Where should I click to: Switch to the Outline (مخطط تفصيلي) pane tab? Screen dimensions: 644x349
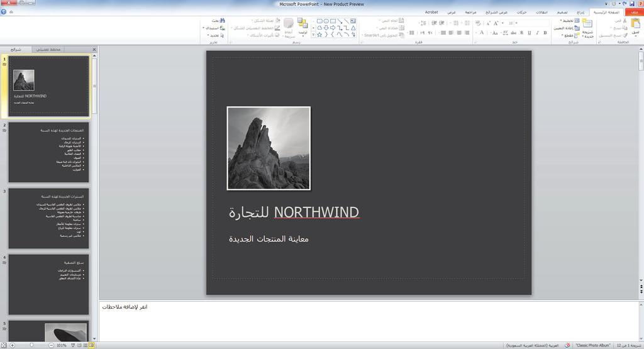pyautogui.click(x=48, y=49)
